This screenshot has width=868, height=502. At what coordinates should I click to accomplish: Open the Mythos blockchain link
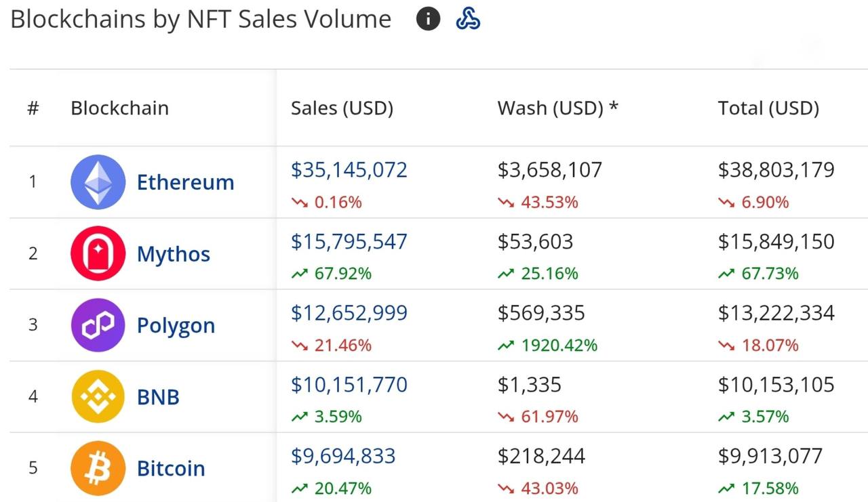click(174, 254)
